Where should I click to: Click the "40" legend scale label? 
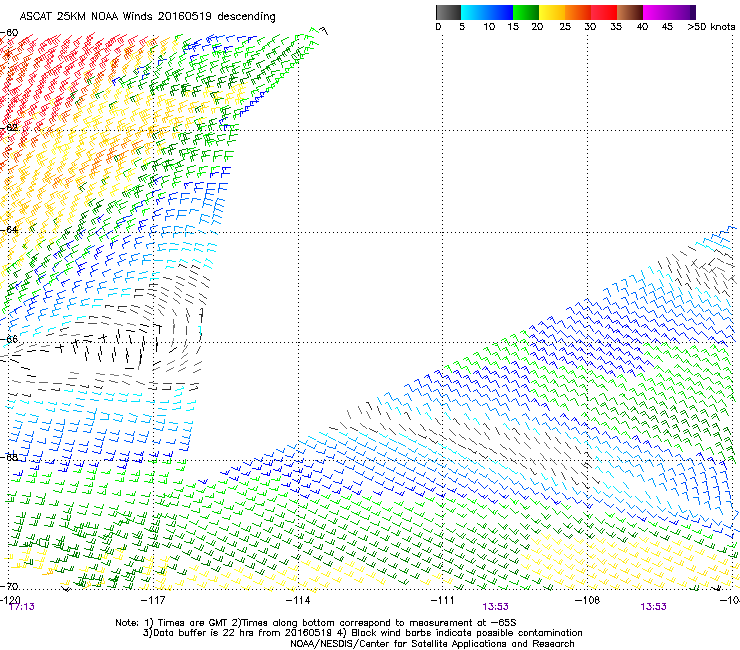point(642,27)
